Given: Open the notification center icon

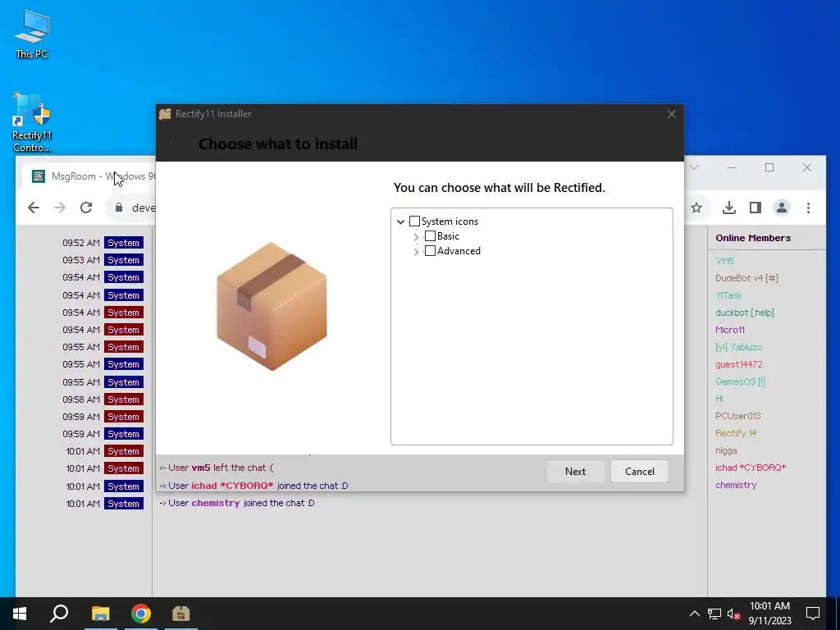Looking at the screenshot, I should coord(813,614).
